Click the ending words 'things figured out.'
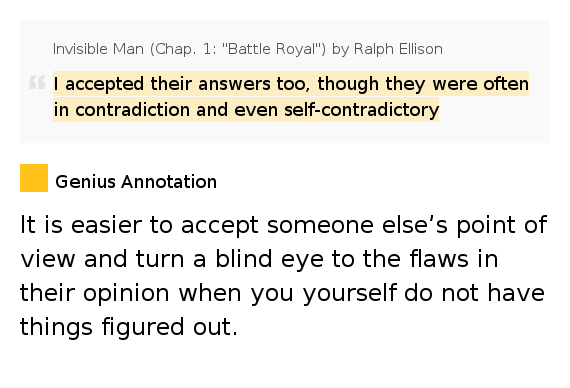This screenshot has width=570, height=388. click(129, 326)
